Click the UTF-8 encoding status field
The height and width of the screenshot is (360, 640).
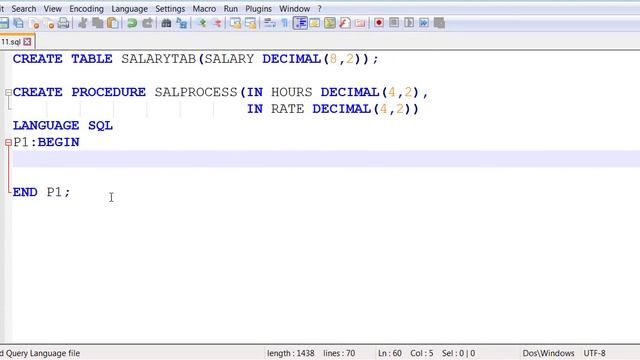click(x=594, y=353)
